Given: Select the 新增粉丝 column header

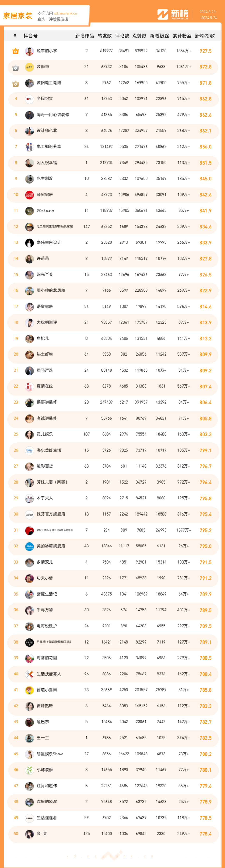Looking at the screenshot, I should pyautogui.click(x=159, y=36).
